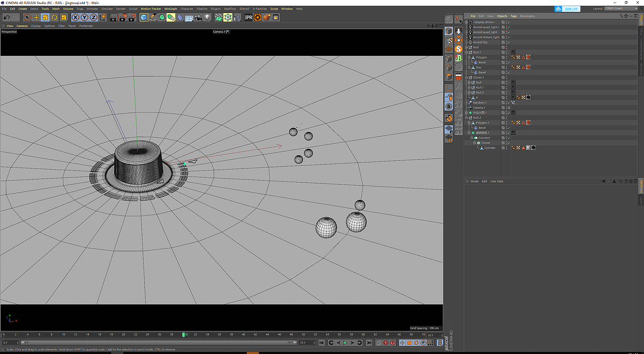Switch to the Takes side tab
This screenshot has height=354, width=644.
point(641,32)
